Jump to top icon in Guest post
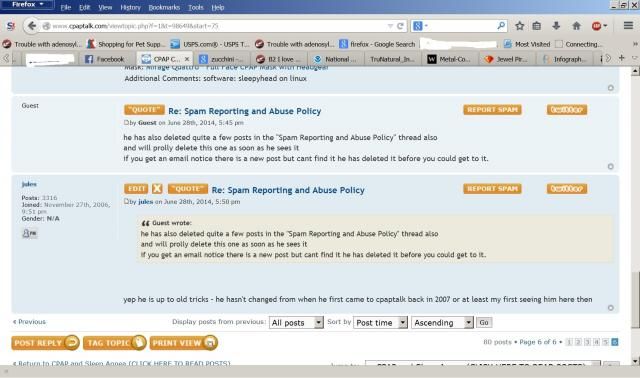This screenshot has width=640, height=378. tap(611, 167)
